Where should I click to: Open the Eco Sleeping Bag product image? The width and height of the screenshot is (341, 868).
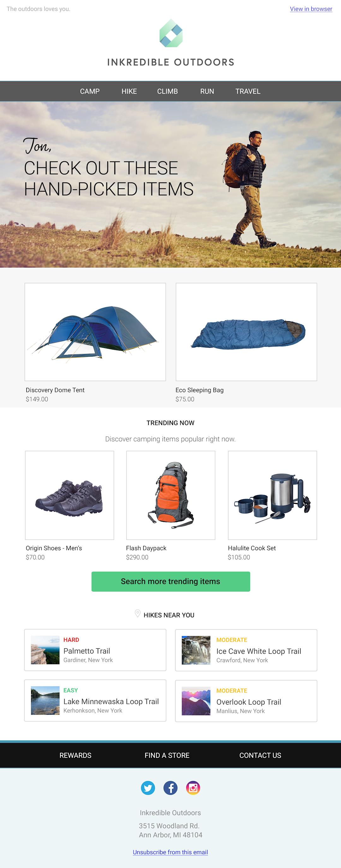246,332
